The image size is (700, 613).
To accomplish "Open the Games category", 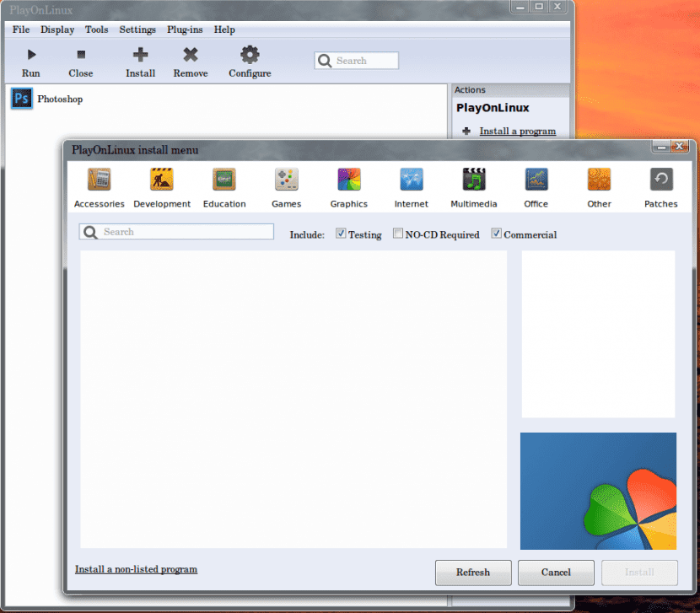I will click(x=286, y=188).
